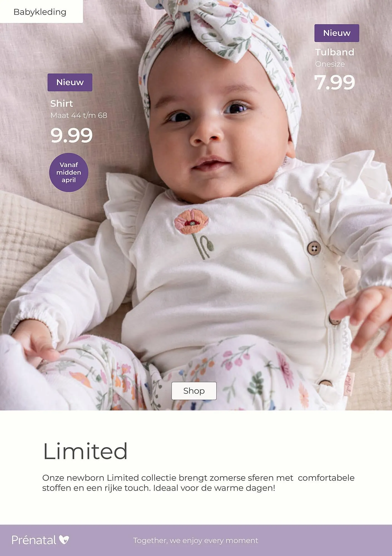This screenshot has height=556, width=392.
Task: Click the 'Together, we enjoy every moment' tagline
Action: click(x=196, y=540)
